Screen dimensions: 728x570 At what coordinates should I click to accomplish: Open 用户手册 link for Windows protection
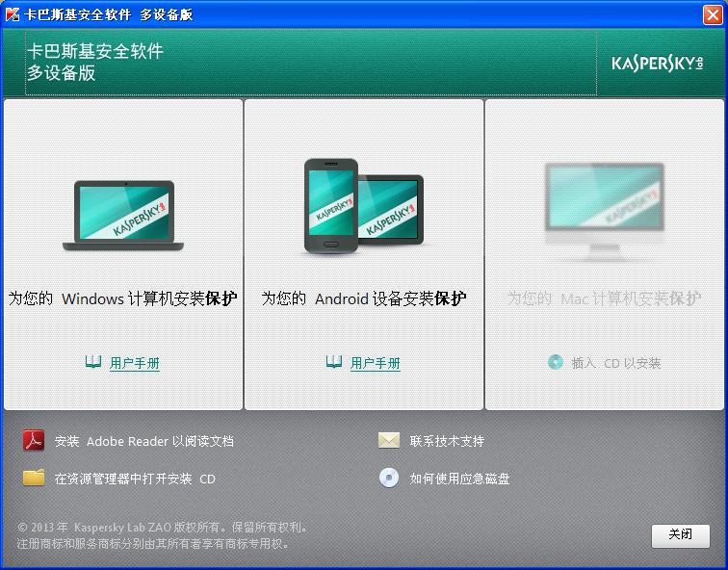pos(135,363)
